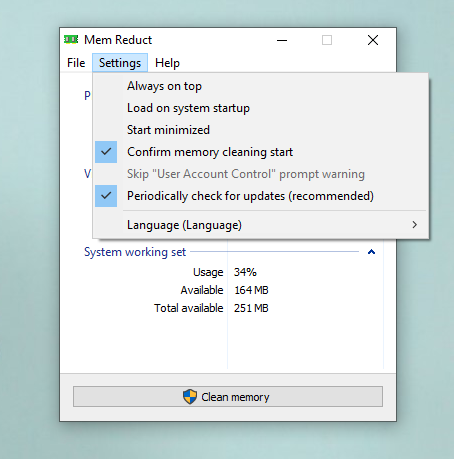454x459 pixels.
Task: Select the Usage value 34%
Action: (245, 272)
